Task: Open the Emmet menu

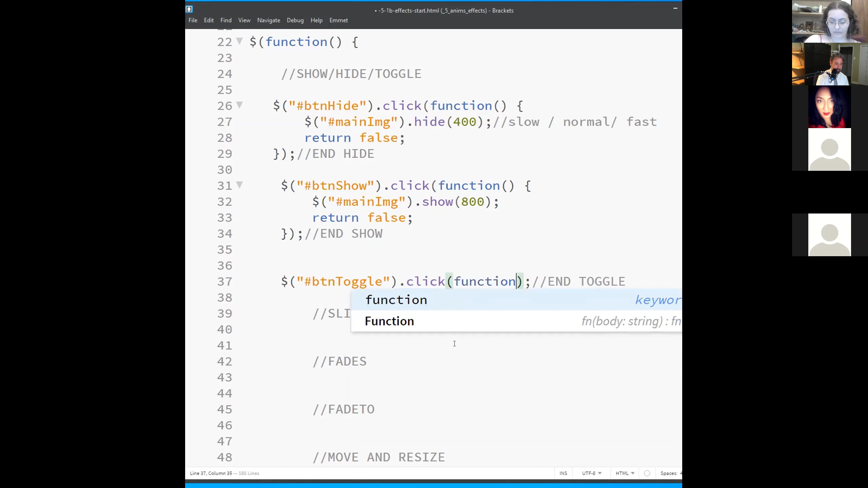Action: [x=338, y=20]
